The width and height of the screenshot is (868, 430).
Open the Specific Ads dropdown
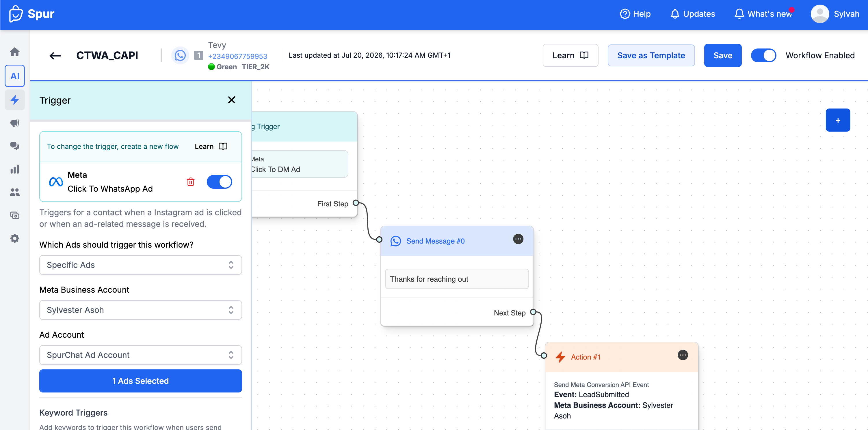140,265
